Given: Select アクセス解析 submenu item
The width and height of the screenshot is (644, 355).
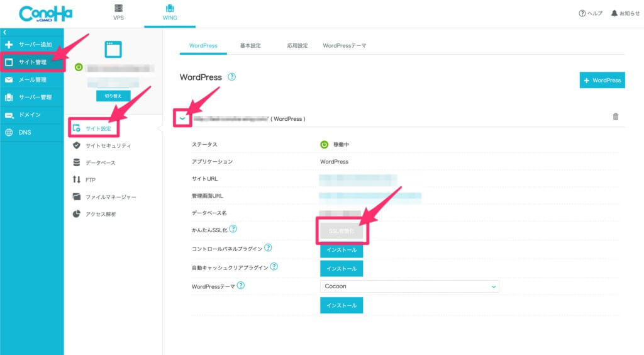Looking at the screenshot, I should (x=94, y=214).
